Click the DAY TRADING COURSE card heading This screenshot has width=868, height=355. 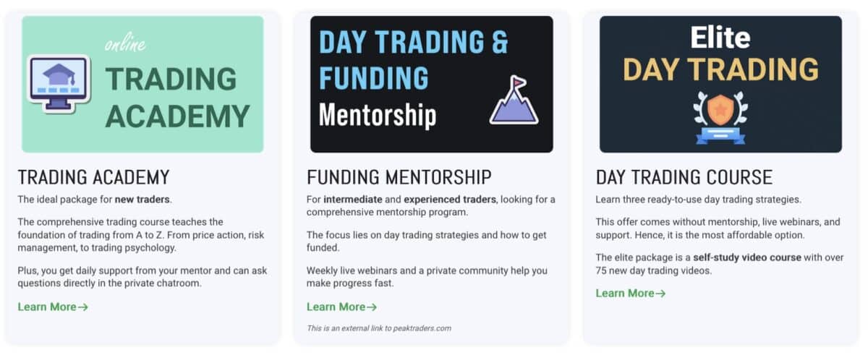click(x=684, y=177)
